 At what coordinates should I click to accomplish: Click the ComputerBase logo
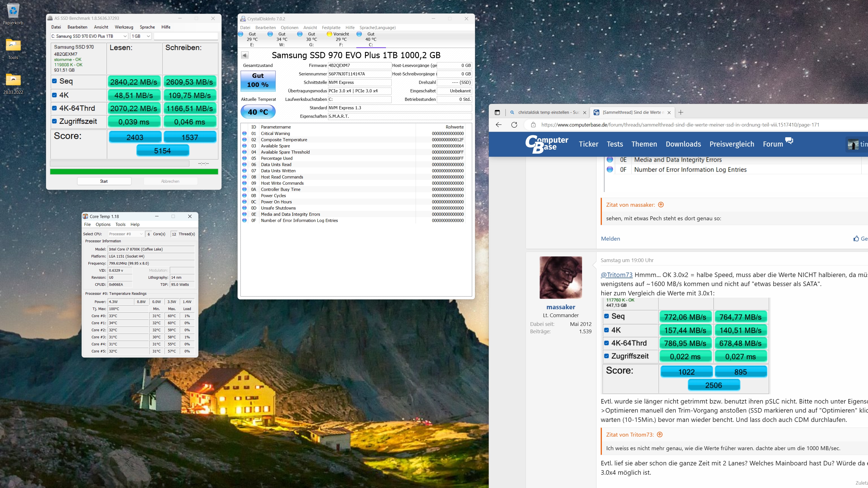coord(546,144)
